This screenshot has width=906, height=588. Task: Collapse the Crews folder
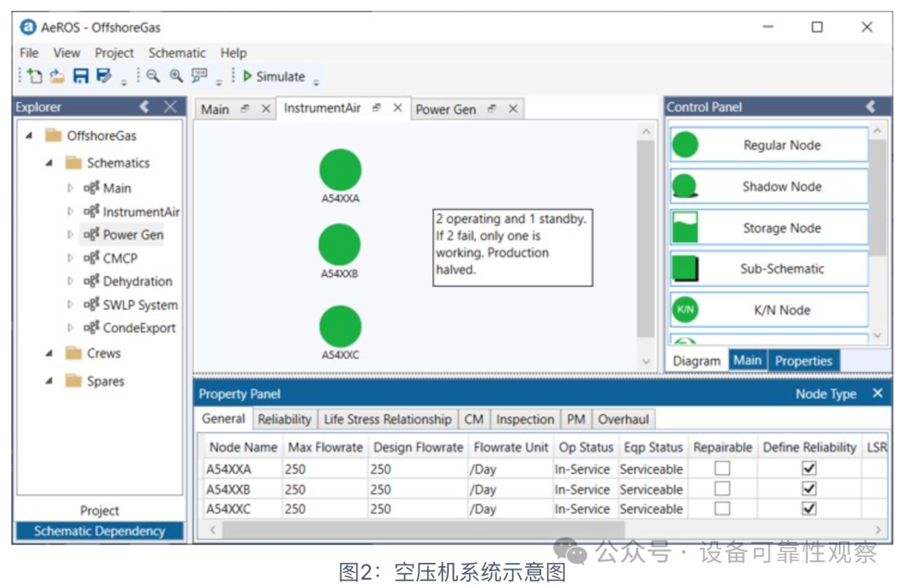click(x=49, y=353)
